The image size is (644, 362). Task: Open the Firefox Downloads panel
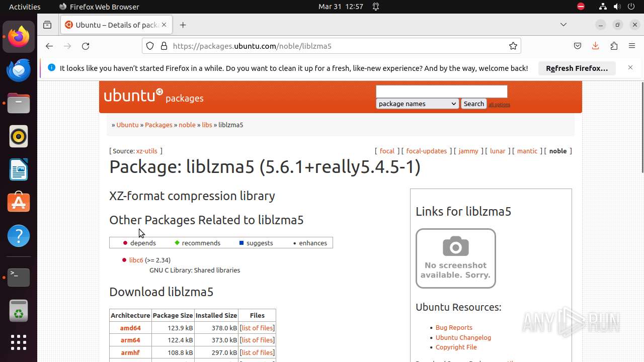(595, 46)
